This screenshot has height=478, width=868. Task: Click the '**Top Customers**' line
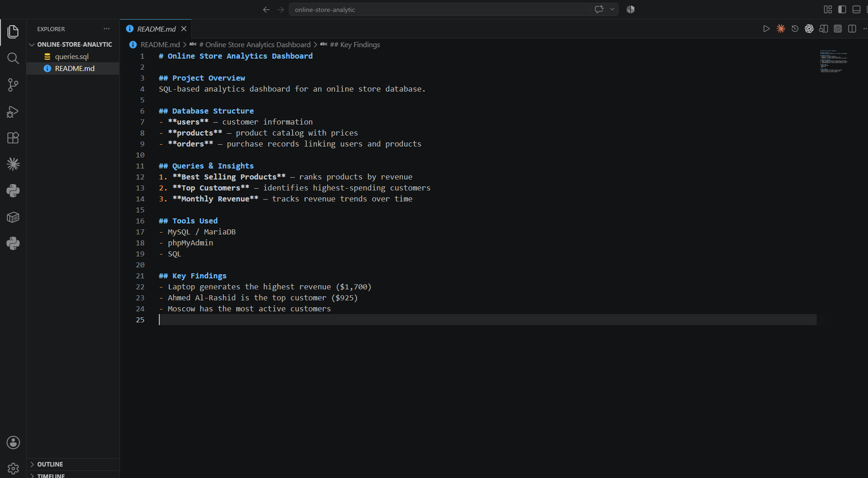coord(295,188)
